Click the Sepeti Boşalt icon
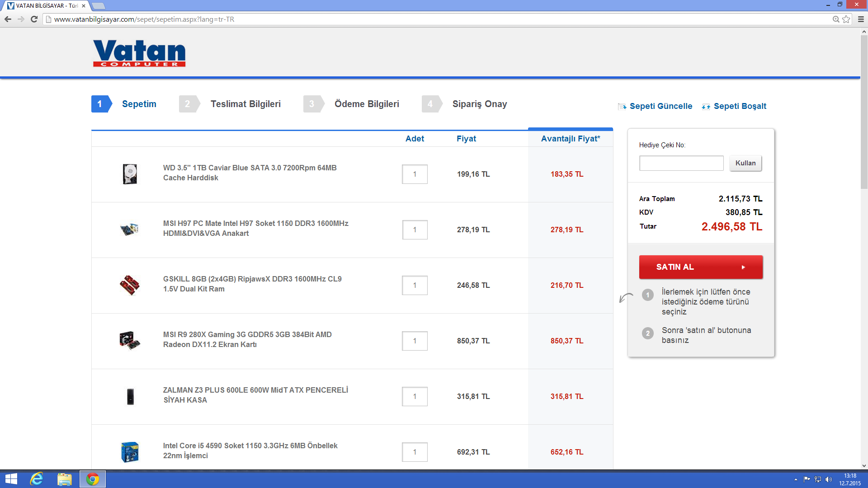Screen dimensions: 868x488 (706, 107)
